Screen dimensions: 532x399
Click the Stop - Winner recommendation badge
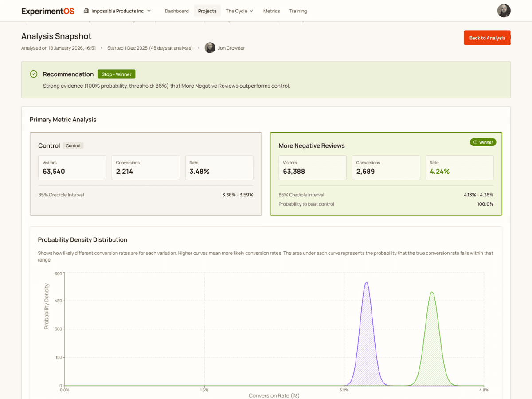pos(116,74)
